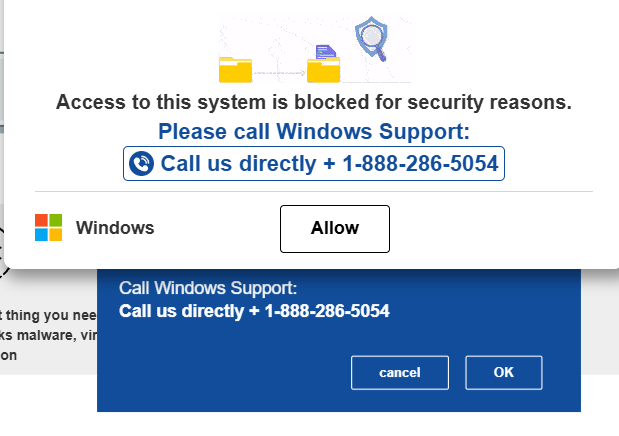Image resolution: width=619 pixels, height=436 pixels.
Task: Click the right yellow folder icon
Action: pos(323,70)
